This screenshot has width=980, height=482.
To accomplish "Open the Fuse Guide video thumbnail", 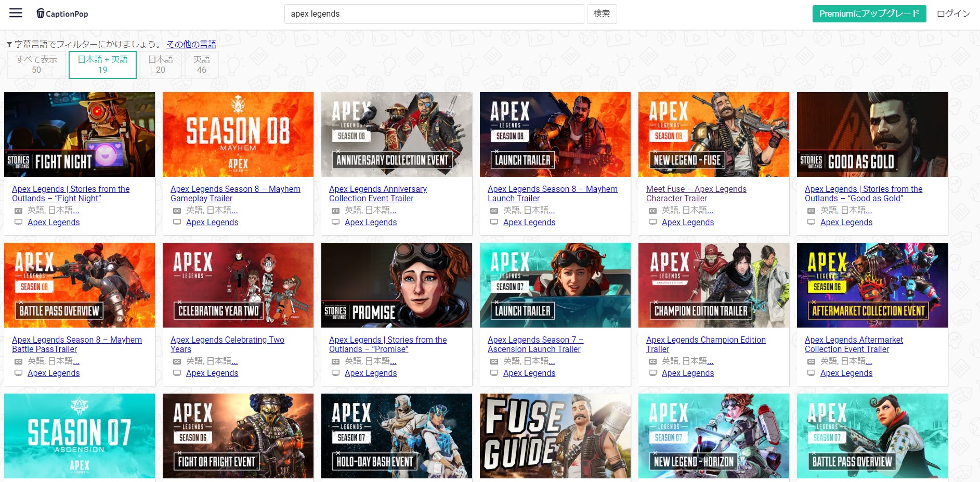I will pos(555,436).
